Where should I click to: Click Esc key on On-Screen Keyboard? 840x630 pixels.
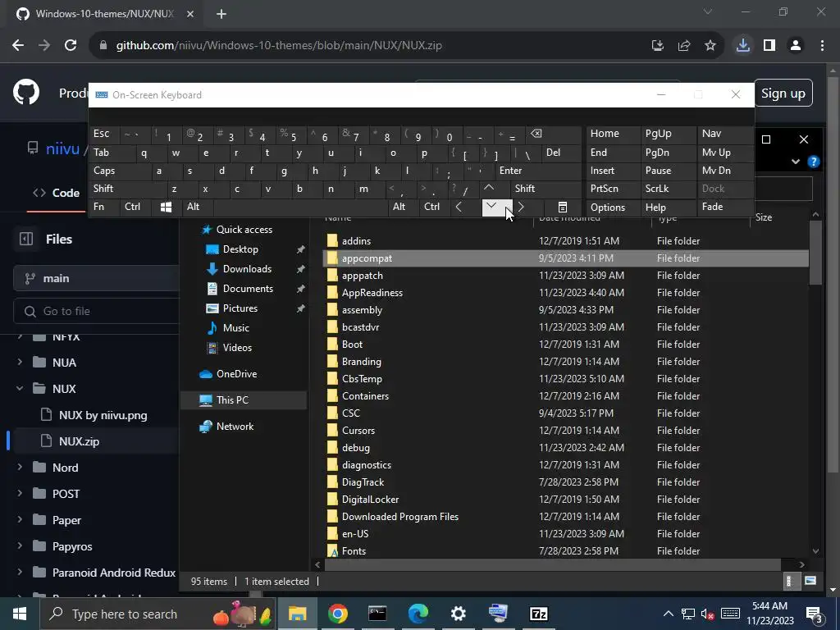104,134
